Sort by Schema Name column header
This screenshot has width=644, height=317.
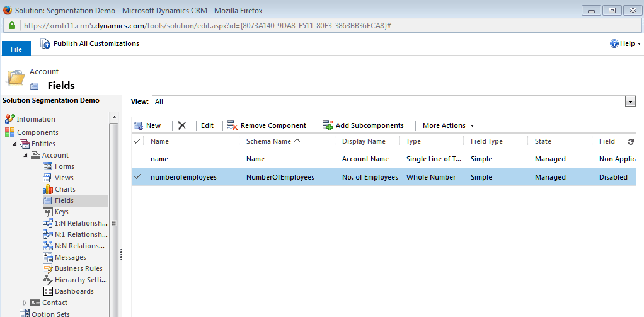click(273, 141)
